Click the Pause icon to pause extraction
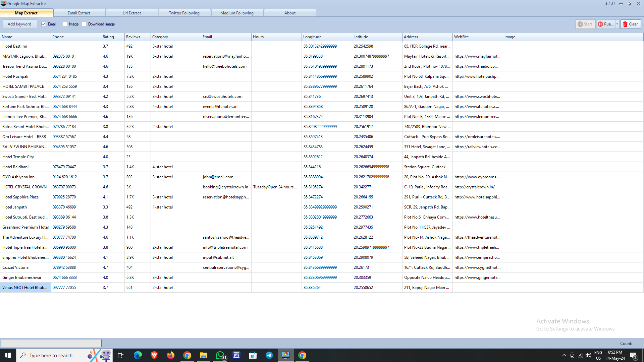This screenshot has height=362, width=644. [601, 24]
